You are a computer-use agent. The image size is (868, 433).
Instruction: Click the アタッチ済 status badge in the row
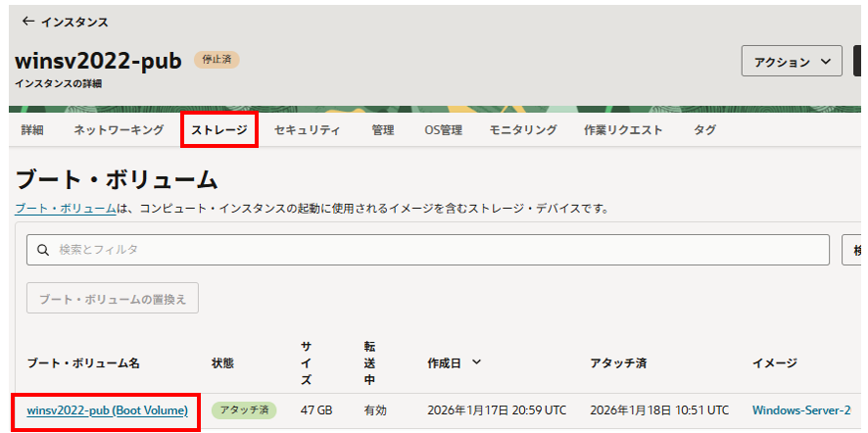pyautogui.click(x=245, y=409)
